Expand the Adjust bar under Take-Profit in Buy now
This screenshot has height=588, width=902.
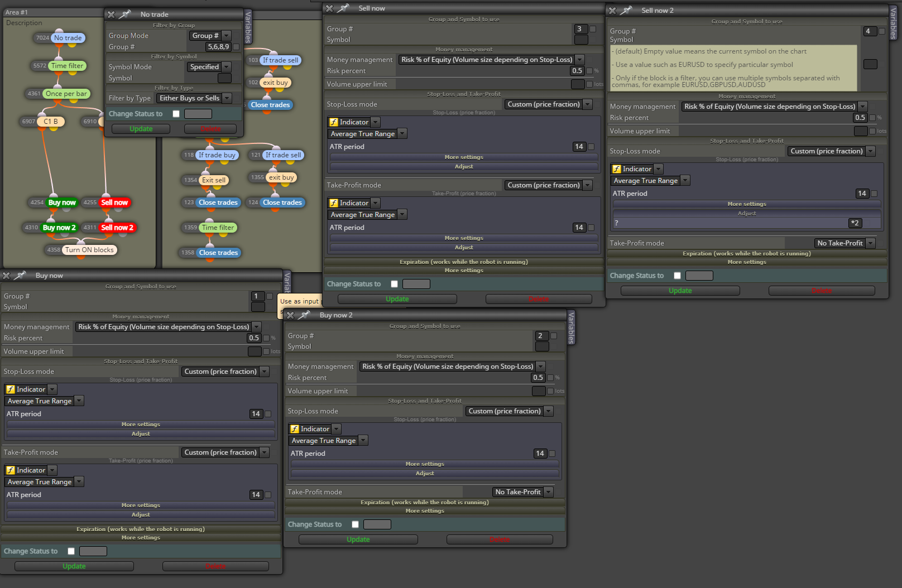coord(141,514)
